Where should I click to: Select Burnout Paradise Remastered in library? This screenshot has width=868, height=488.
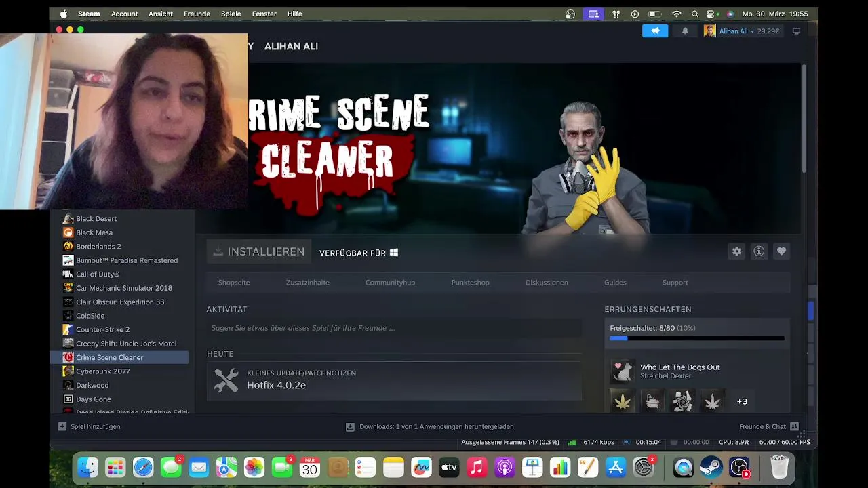pyautogui.click(x=126, y=260)
